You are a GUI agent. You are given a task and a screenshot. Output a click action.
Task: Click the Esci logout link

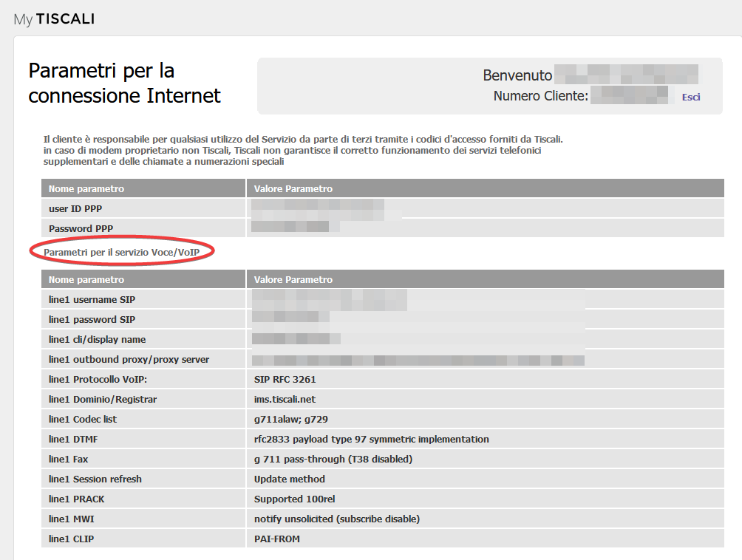(690, 97)
